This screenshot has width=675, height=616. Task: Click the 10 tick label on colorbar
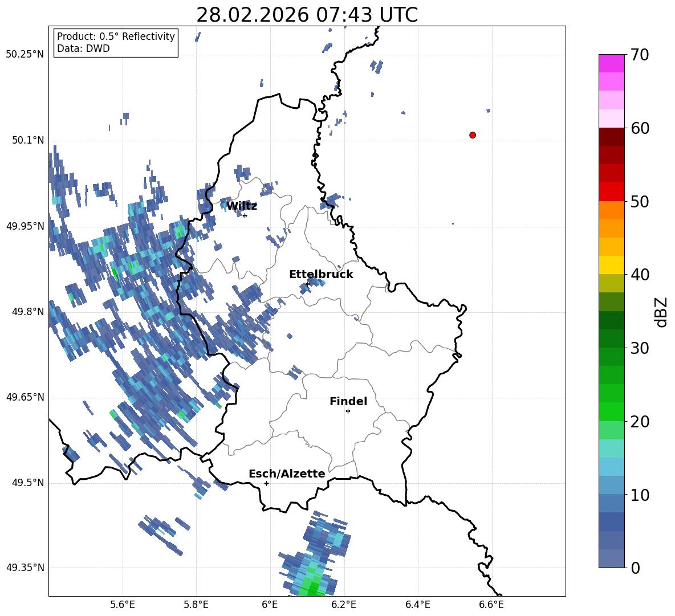coord(640,495)
